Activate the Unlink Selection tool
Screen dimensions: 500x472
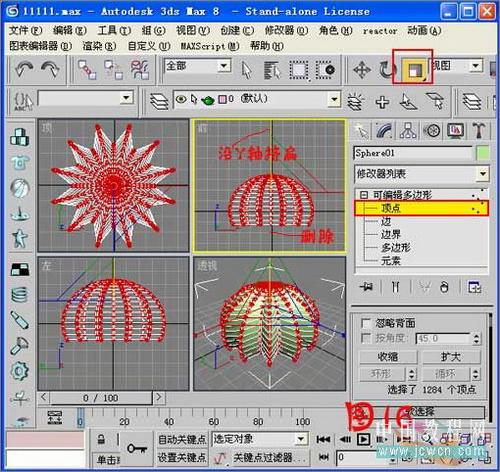click(x=113, y=70)
